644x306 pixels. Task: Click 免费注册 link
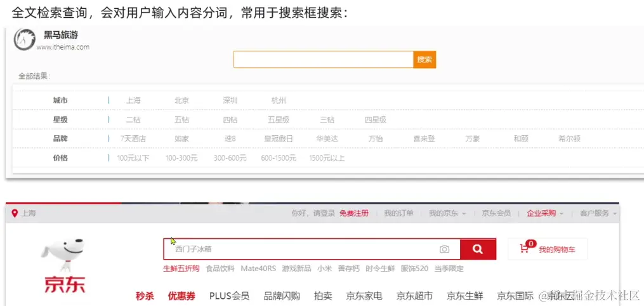click(353, 213)
